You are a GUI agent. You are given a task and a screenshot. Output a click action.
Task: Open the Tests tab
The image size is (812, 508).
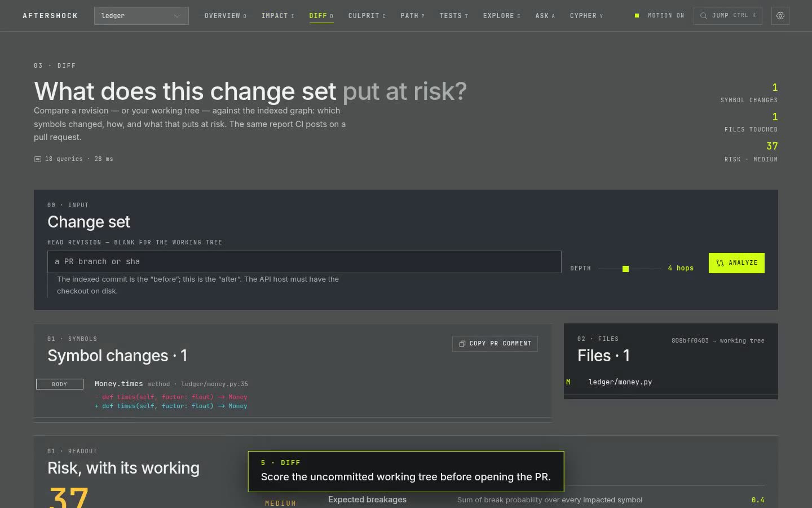click(453, 16)
